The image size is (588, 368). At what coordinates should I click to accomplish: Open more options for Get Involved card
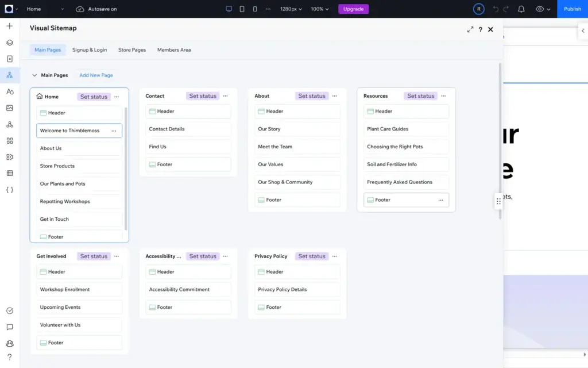(x=117, y=256)
